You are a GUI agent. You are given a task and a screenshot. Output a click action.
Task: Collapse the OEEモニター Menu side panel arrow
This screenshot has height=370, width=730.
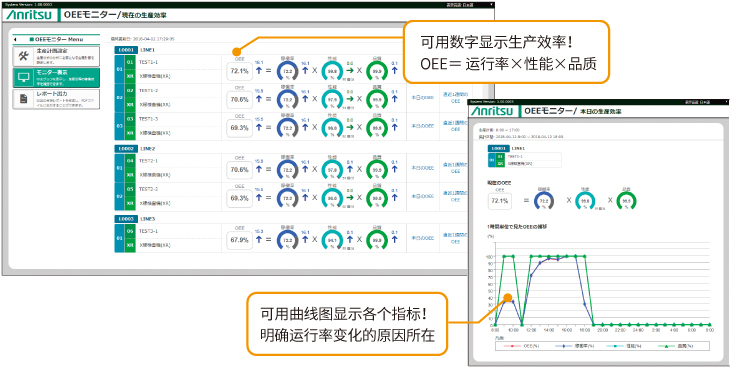pyautogui.click(x=16, y=40)
